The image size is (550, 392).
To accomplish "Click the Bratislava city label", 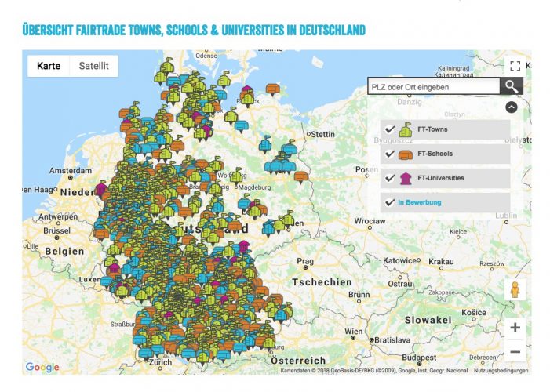I will pos(392,340).
